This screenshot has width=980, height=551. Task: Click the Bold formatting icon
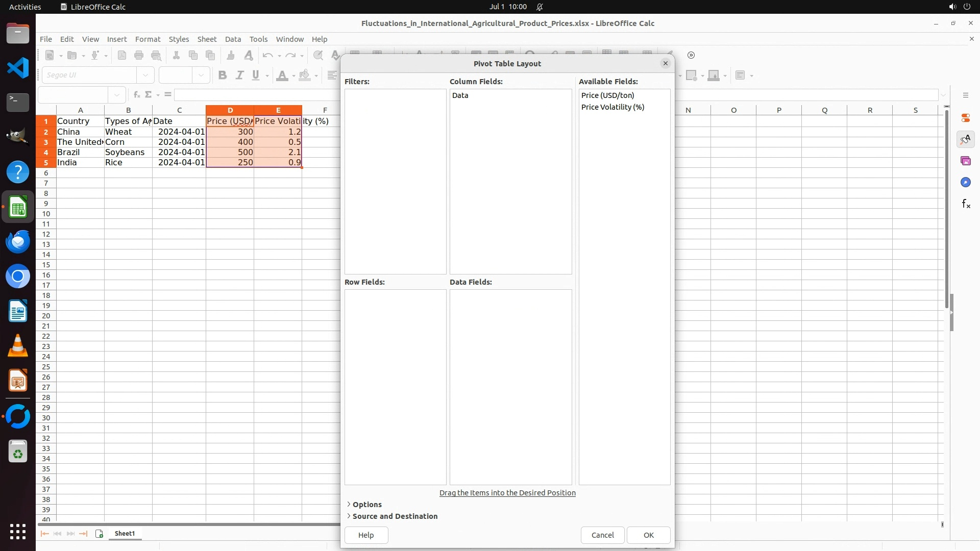tap(223, 76)
